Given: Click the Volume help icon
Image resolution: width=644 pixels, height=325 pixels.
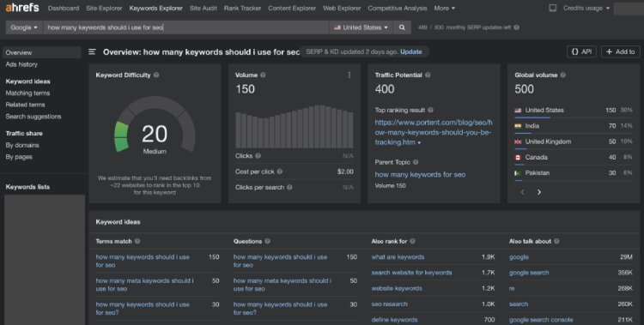Looking at the screenshot, I should 263,75.
